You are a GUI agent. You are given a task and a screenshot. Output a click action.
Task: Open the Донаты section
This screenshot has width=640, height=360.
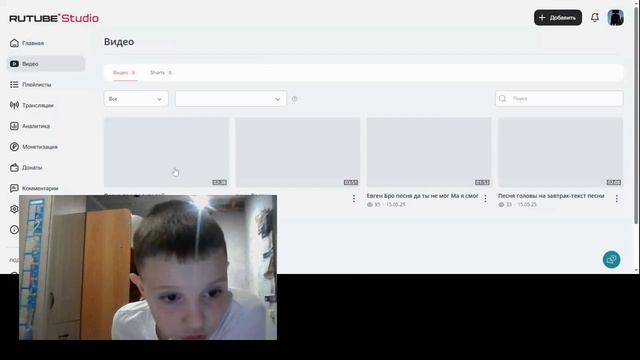pyautogui.click(x=26, y=167)
